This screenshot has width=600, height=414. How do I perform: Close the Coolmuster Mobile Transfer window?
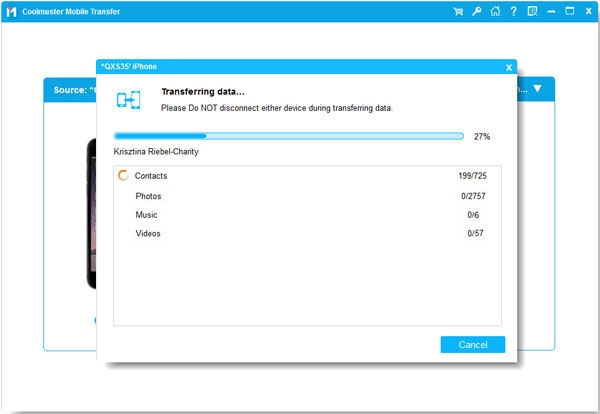coord(589,11)
